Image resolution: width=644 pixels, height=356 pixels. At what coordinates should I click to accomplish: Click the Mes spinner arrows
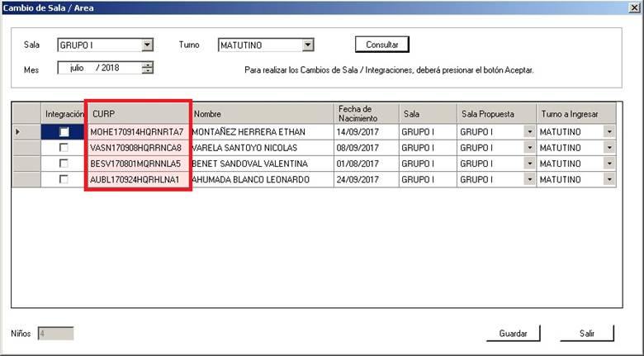148,68
